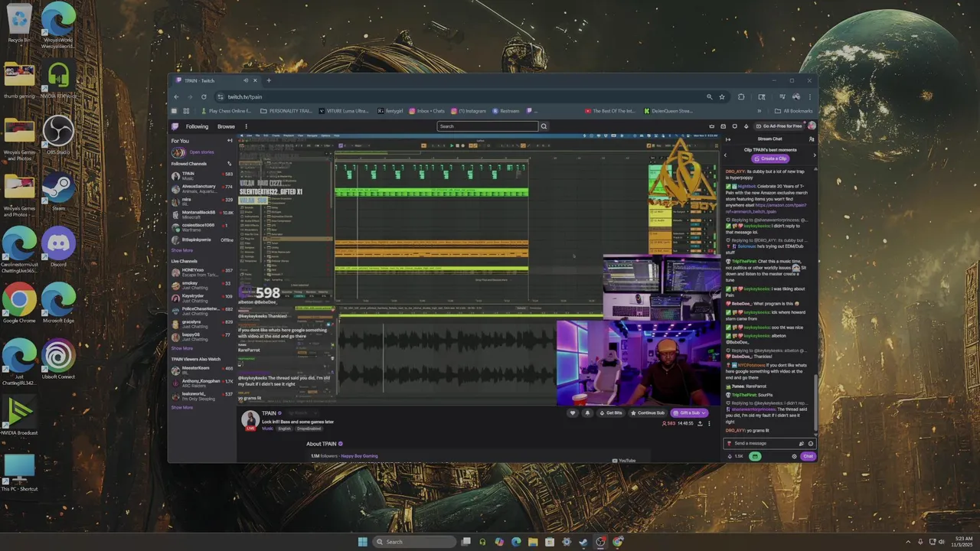Click the Music category tag
Screen dimensions: 980x551
pos(267,429)
